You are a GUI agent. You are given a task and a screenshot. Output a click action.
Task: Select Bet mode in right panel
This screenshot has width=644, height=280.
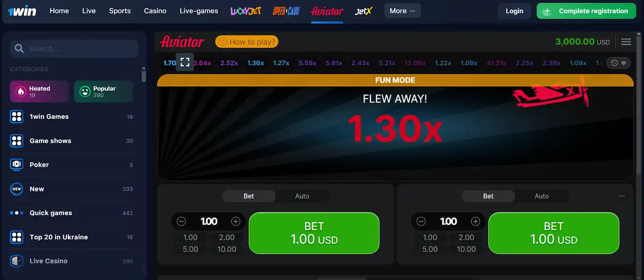click(x=488, y=196)
